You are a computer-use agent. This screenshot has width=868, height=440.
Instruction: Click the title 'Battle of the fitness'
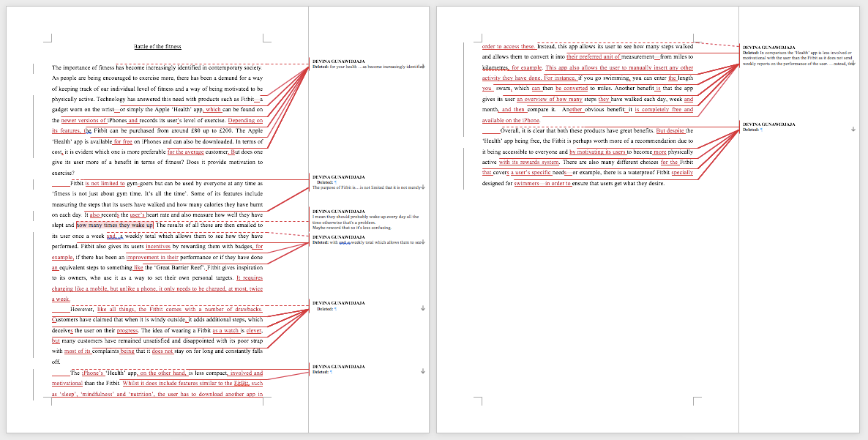(158, 47)
